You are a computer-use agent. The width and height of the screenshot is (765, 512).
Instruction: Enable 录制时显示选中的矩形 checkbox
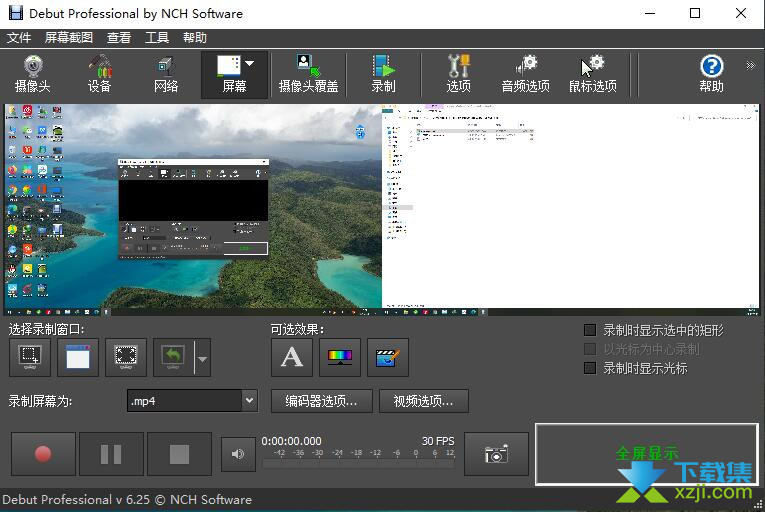pos(590,330)
